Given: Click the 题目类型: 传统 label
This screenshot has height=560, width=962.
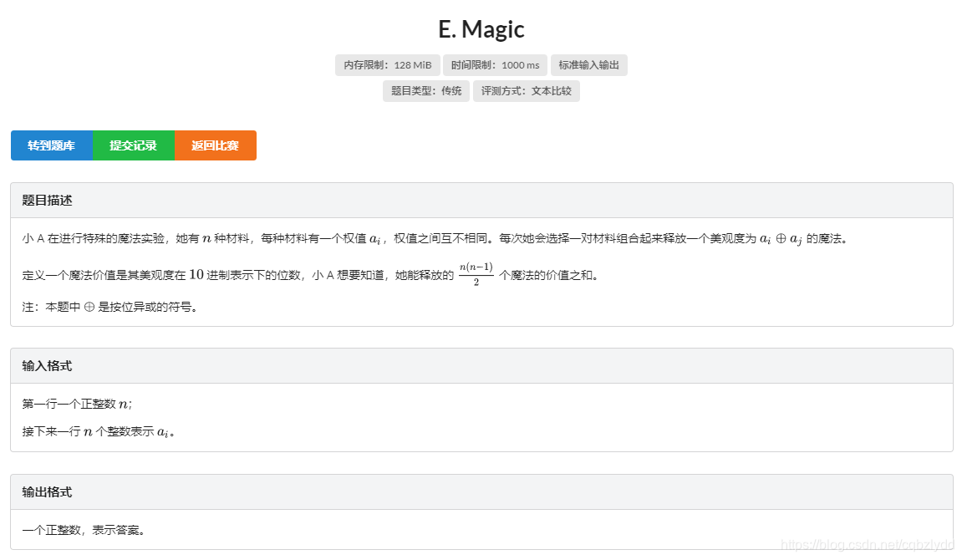Looking at the screenshot, I should coord(426,91).
